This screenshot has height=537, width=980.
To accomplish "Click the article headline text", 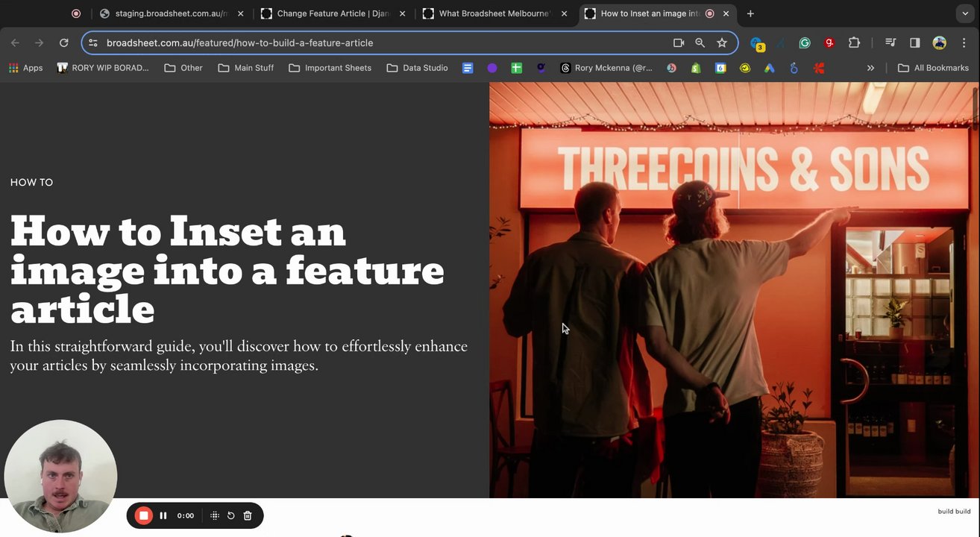I will click(227, 269).
